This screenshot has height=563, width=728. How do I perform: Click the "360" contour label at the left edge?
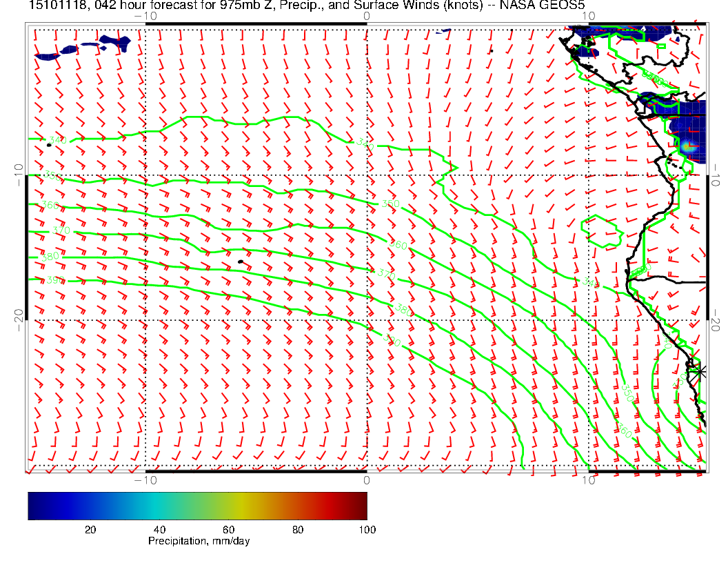pos(50,205)
